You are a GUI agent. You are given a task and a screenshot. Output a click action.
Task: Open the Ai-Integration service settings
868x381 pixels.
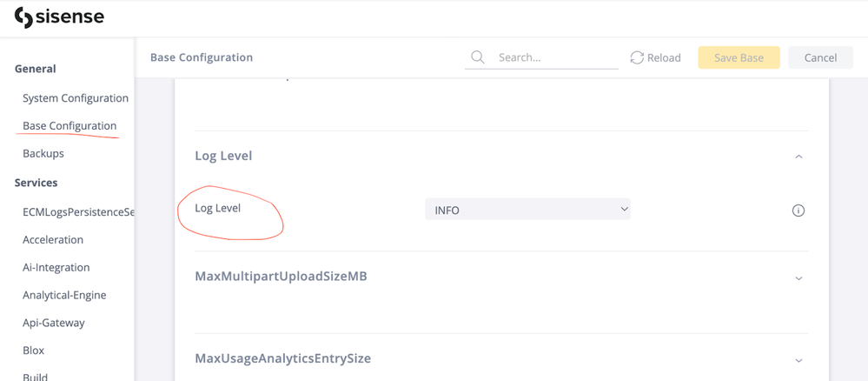point(56,268)
